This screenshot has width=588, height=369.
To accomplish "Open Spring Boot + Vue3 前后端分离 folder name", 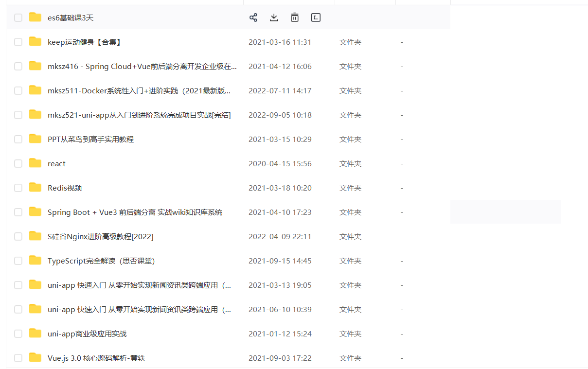I will (135, 212).
